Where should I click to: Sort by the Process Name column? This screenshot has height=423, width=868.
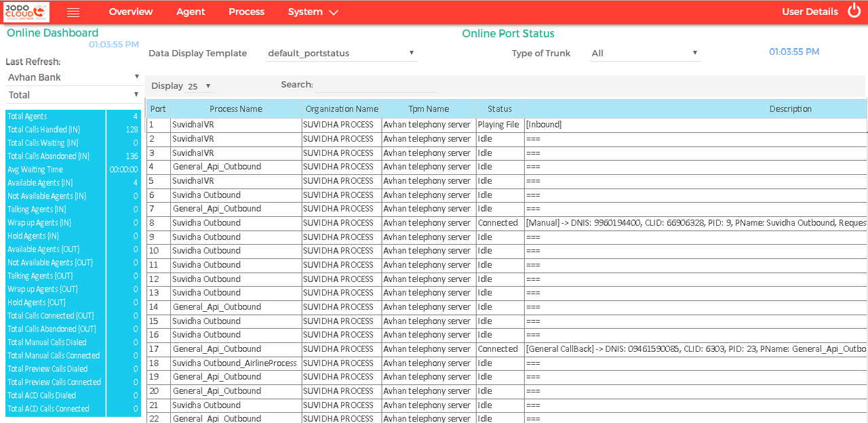click(235, 108)
